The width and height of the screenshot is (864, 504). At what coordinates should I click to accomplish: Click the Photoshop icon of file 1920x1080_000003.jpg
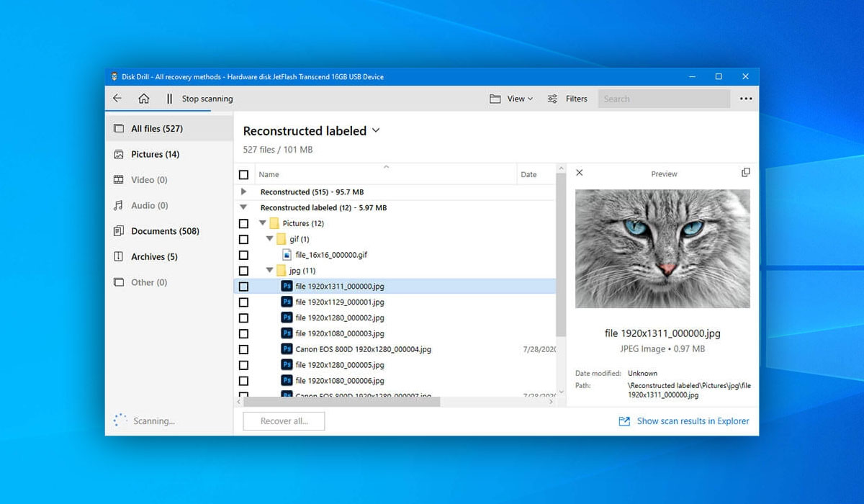287,333
